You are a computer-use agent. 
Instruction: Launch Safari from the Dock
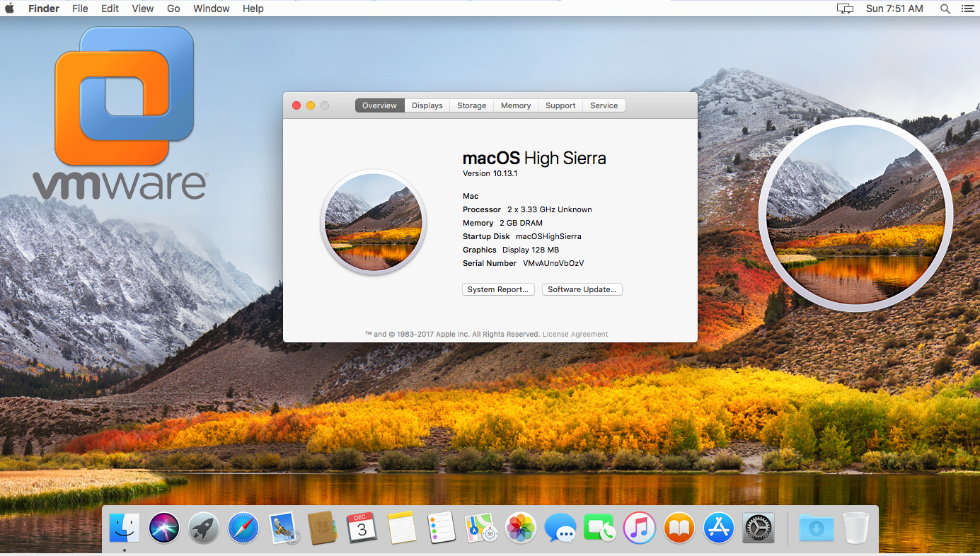click(x=243, y=528)
